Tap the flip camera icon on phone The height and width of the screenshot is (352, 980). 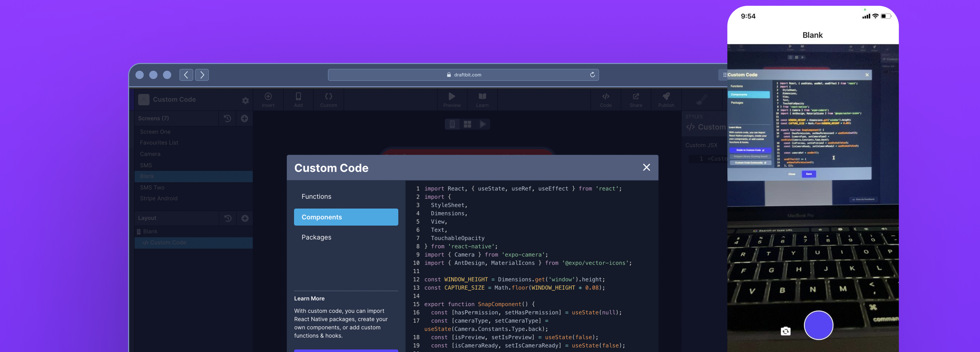coord(786,331)
